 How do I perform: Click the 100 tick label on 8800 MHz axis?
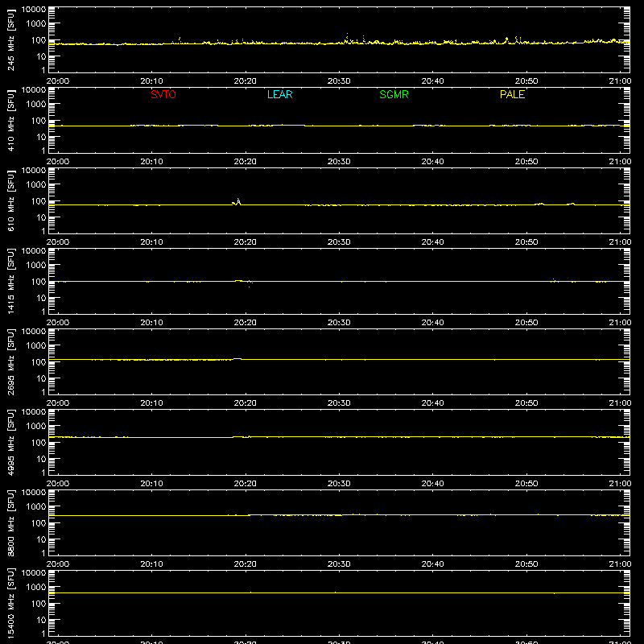click(x=39, y=523)
